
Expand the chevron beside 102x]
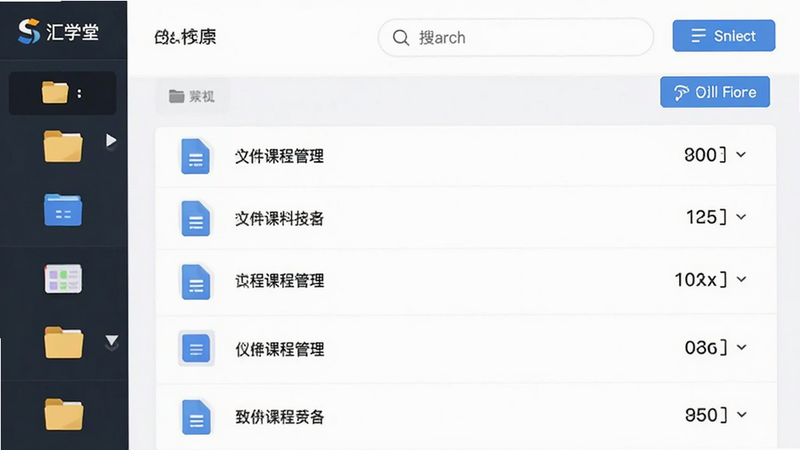(x=741, y=279)
